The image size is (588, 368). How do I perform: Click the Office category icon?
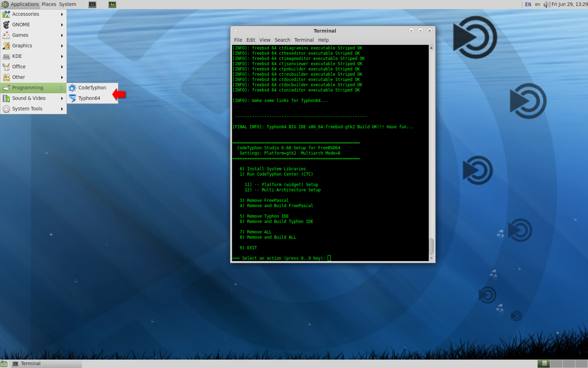tap(6, 67)
